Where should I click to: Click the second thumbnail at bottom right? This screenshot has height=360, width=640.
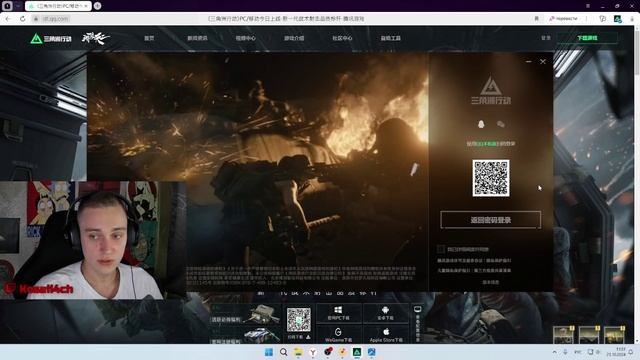[589, 335]
